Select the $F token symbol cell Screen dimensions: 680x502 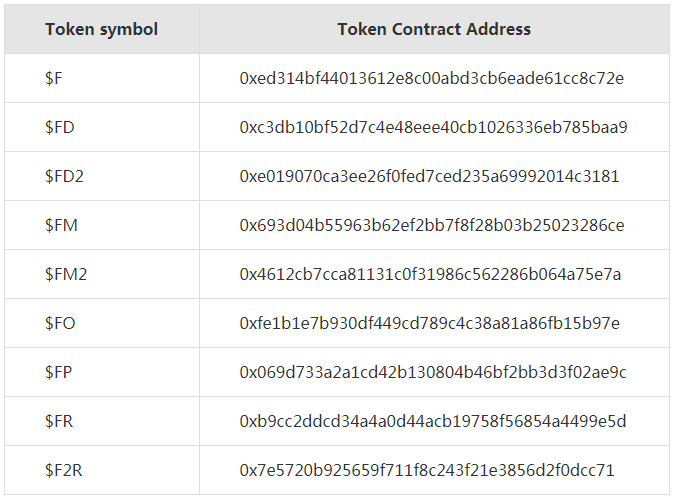(54, 78)
